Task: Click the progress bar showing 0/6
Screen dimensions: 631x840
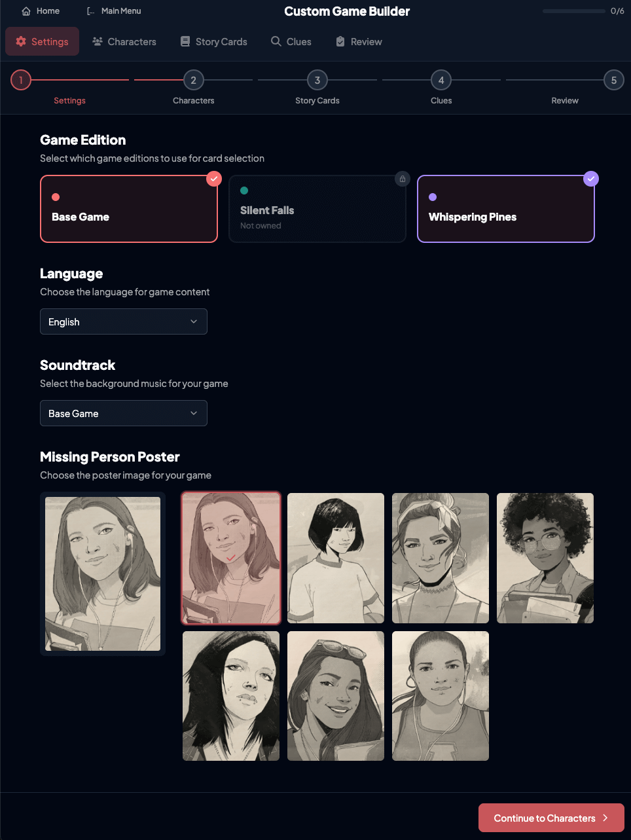Action: 574,11
